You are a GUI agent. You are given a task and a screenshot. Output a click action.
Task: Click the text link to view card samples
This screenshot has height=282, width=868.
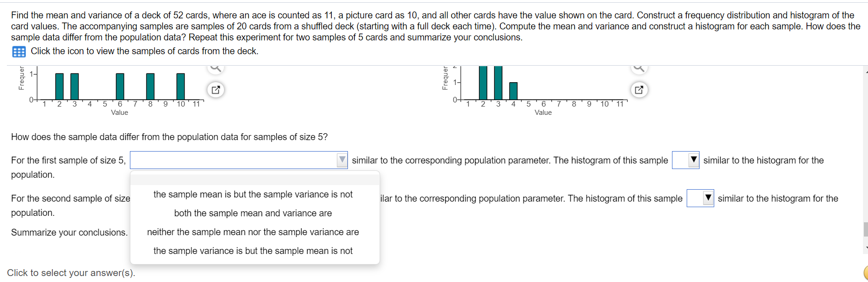pyautogui.click(x=145, y=51)
